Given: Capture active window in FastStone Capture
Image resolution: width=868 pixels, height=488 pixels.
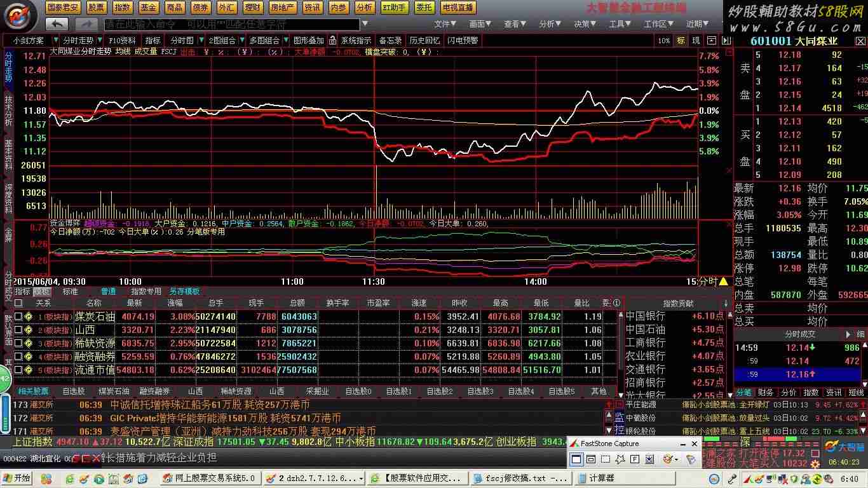Looking at the screenshot, I should [x=576, y=459].
